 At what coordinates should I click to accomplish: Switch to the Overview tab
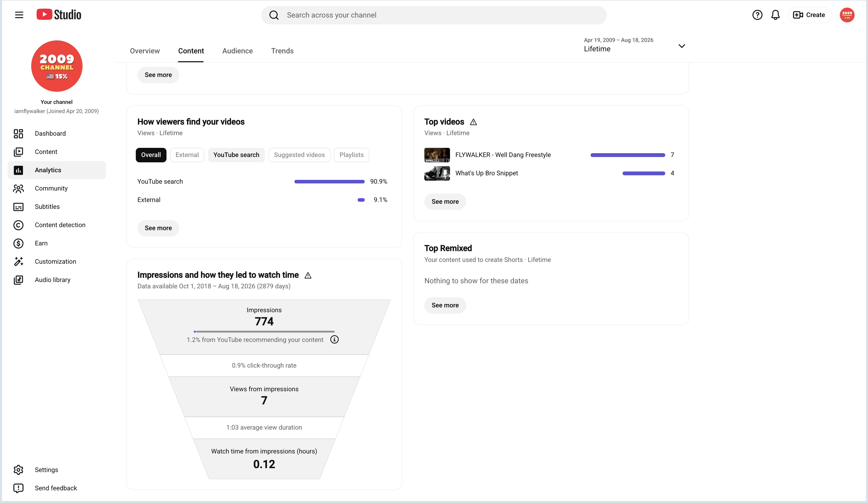(145, 51)
